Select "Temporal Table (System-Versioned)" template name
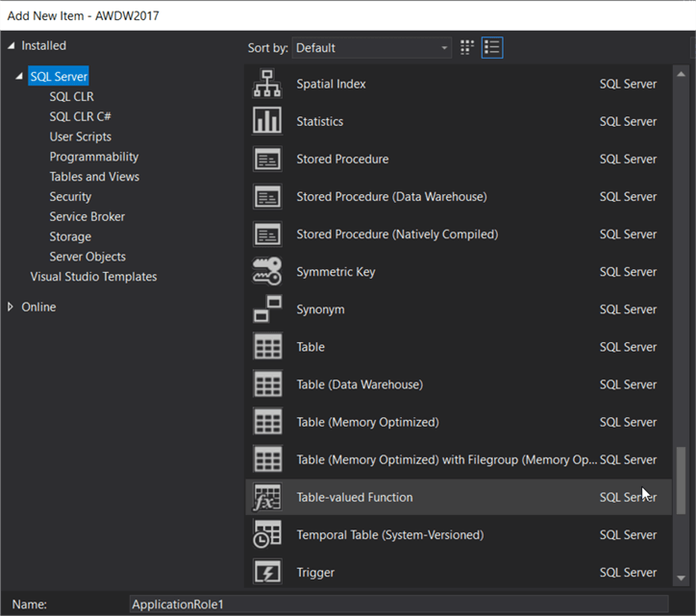Viewport: 696px width, 616px height. click(x=390, y=534)
